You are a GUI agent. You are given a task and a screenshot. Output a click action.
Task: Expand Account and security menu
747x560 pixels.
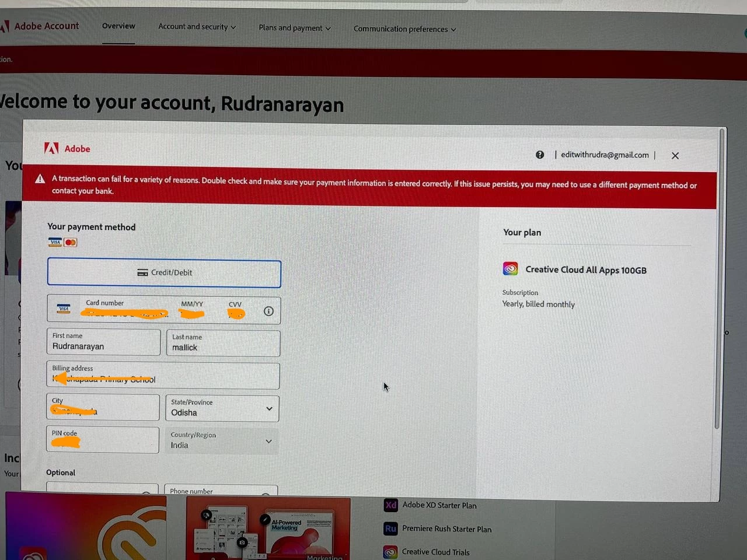[197, 27]
